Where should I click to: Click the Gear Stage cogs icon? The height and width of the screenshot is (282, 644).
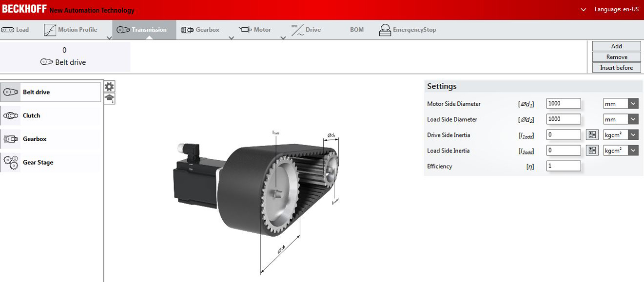pos(11,162)
